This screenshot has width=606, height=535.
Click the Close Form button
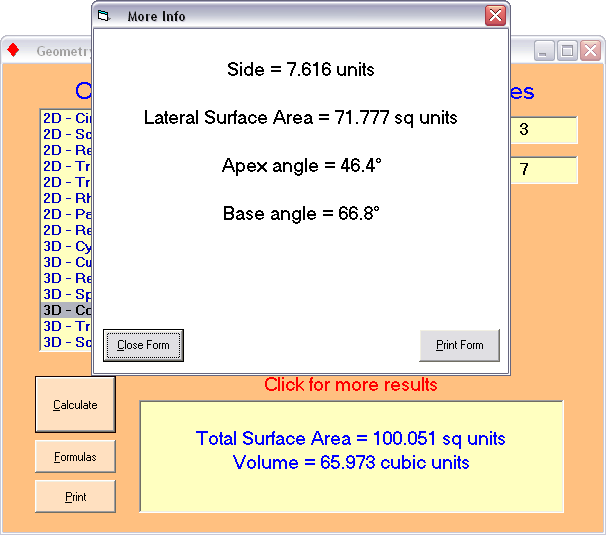pyautogui.click(x=143, y=345)
